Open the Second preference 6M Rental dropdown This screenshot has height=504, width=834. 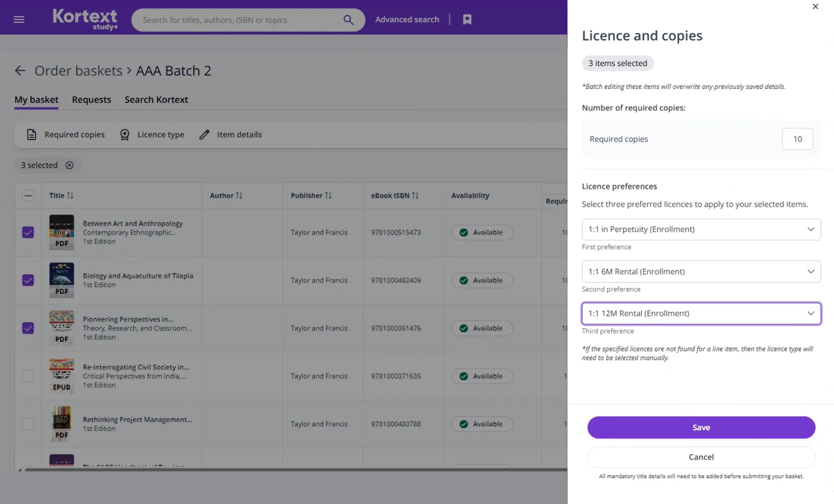pos(701,272)
